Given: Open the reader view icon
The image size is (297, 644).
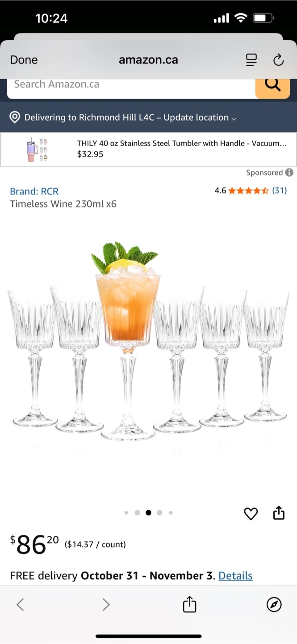Looking at the screenshot, I should (x=251, y=60).
